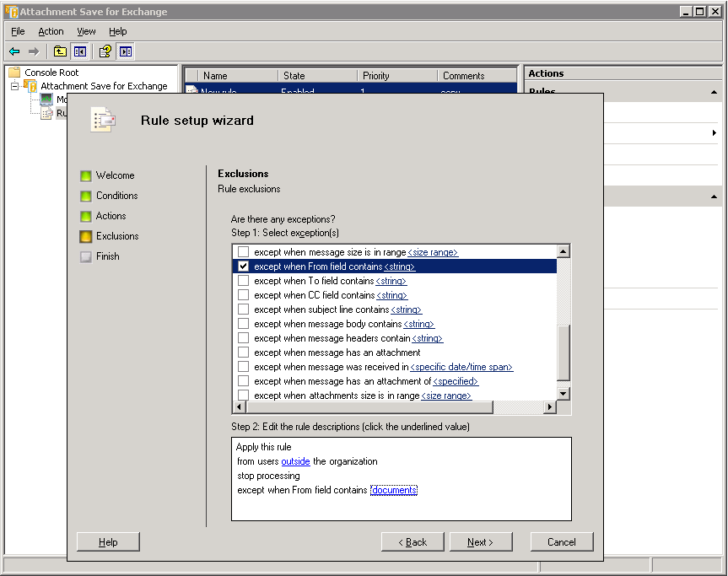The width and height of the screenshot is (728, 576).
Task: Check 'except when message size is in range'
Action: click(x=243, y=251)
